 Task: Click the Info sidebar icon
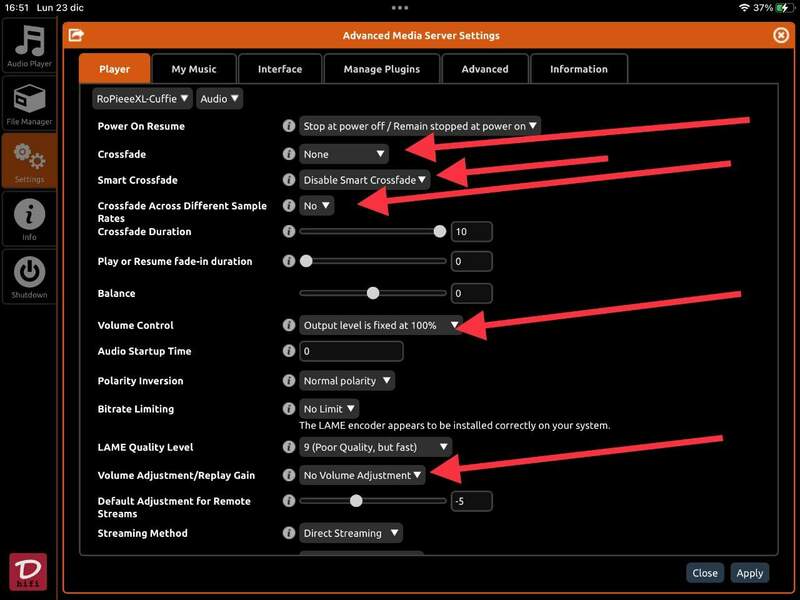(29, 219)
